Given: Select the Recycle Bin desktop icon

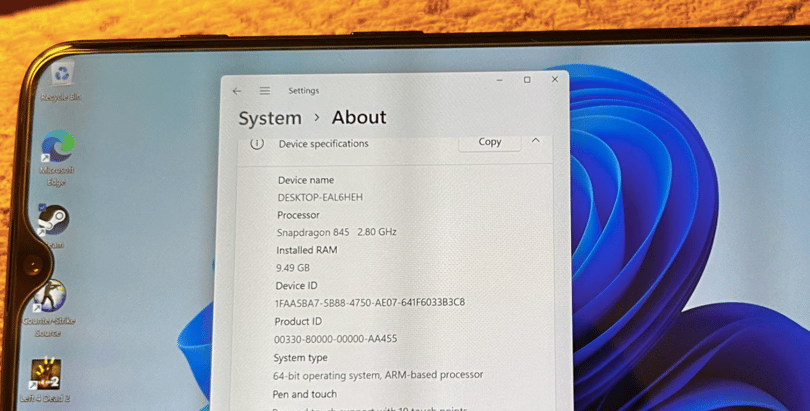Looking at the screenshot, I should [62, 82].
